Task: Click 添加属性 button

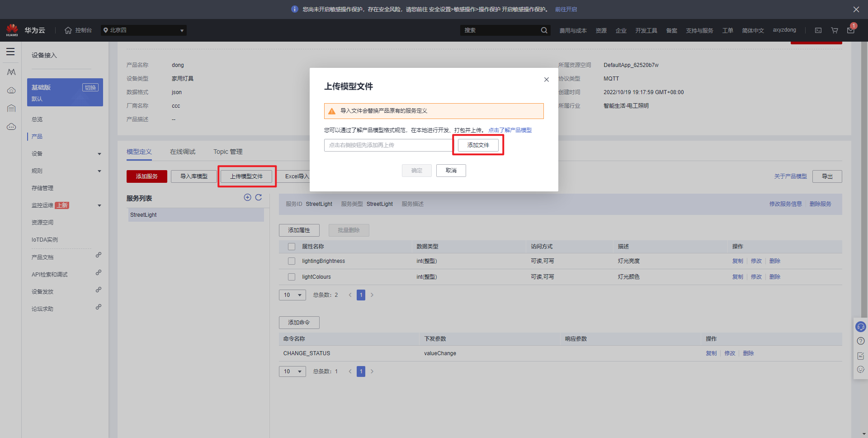Action: pyautogui.click(x=299, y=230)
